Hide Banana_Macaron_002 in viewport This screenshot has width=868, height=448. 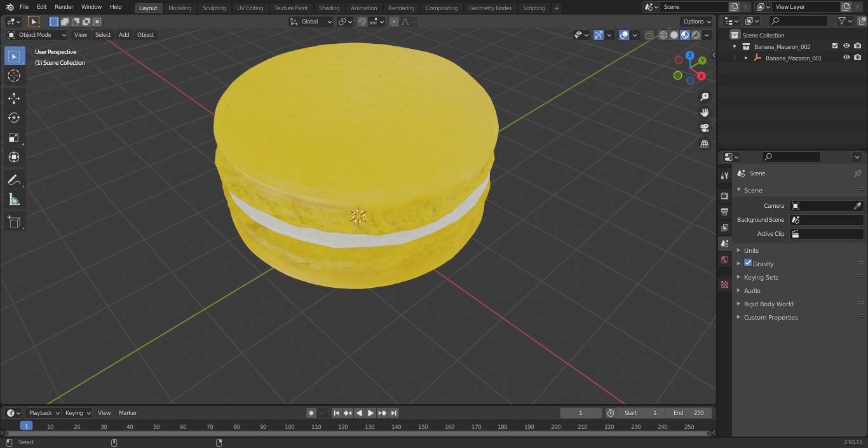click(846, 46)
